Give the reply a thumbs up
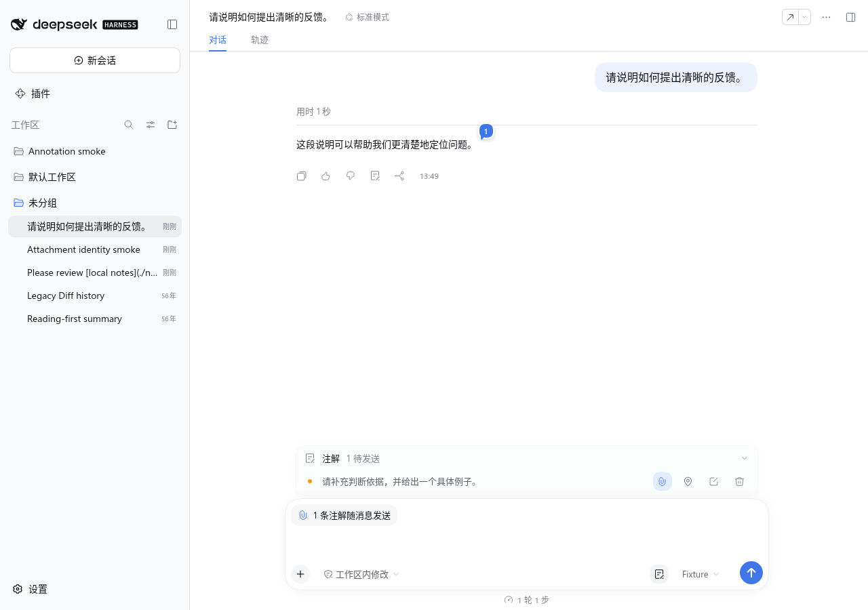The width and height of the screenshot is (868, 610). (x=326, y=176)
